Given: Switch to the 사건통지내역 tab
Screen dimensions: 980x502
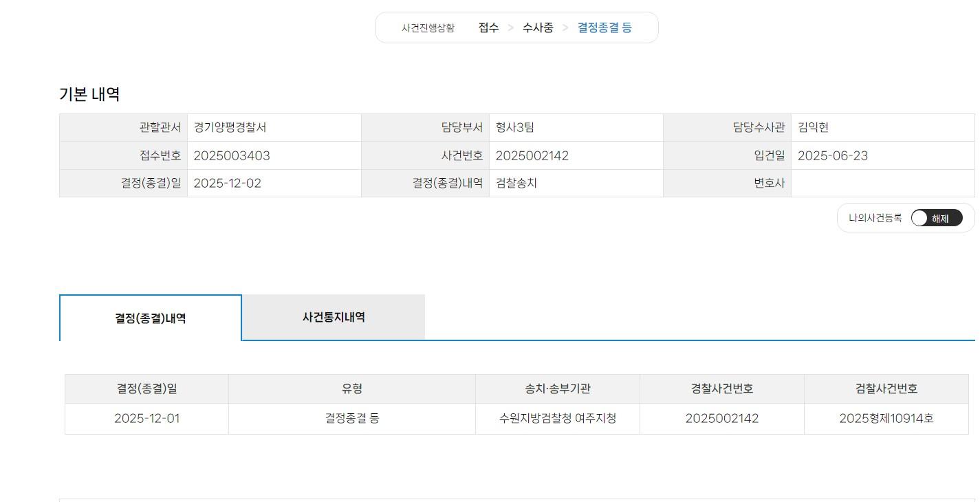Looking at the screenshot, I should pyautogui.click(x=334, y=317).
